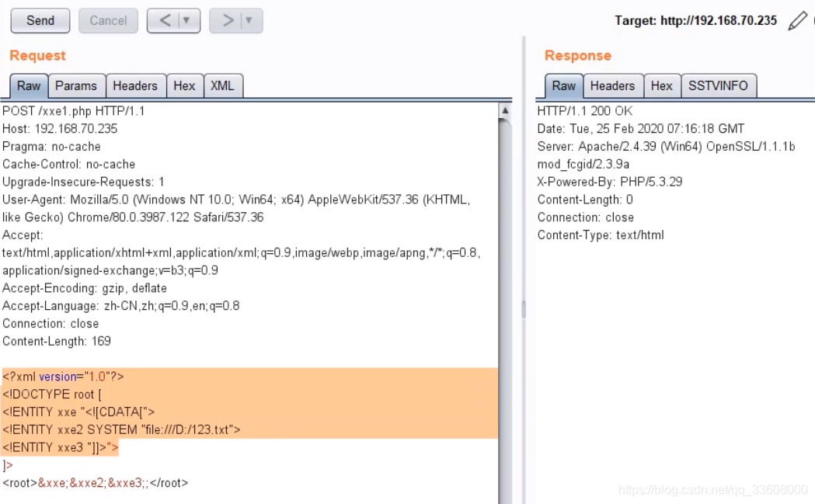815x504 pixels.
Task: Switch to the XML tab
Action: coord(222,85)
